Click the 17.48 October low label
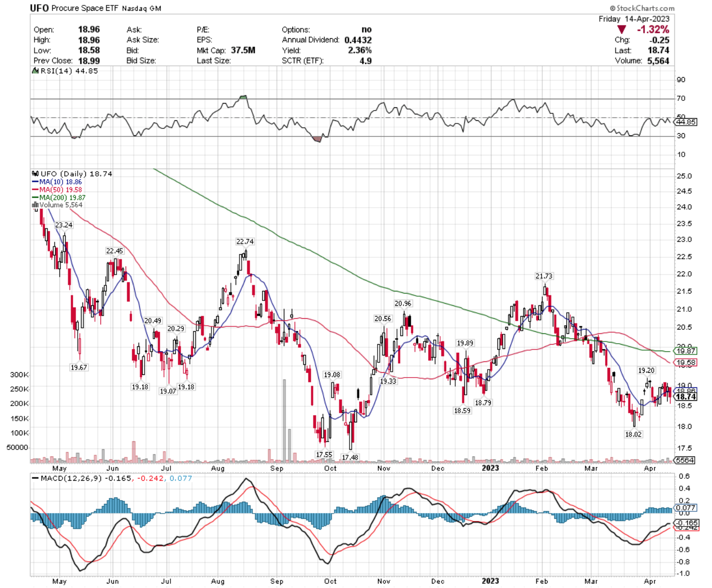This screenshot has height=588, width=712. tap(350, 457)
